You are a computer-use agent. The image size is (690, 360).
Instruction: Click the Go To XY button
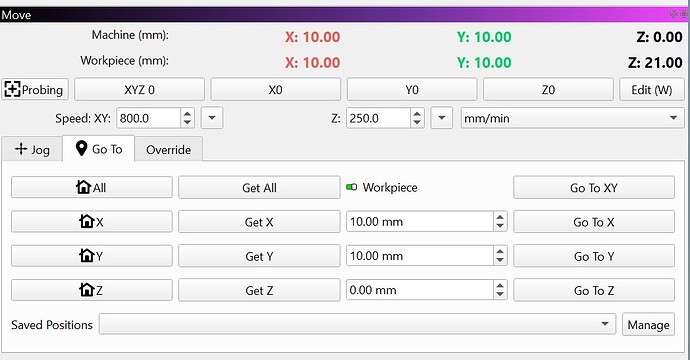point(594,188)
